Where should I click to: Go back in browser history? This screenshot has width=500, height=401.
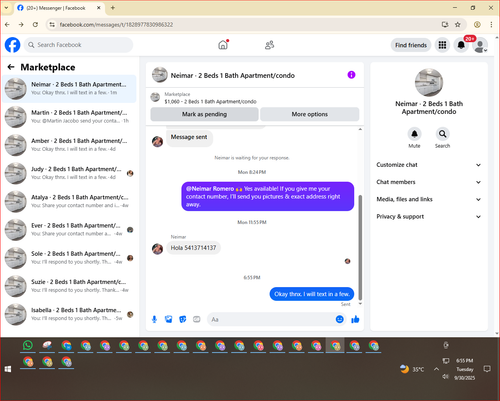[x=7, y=24]
